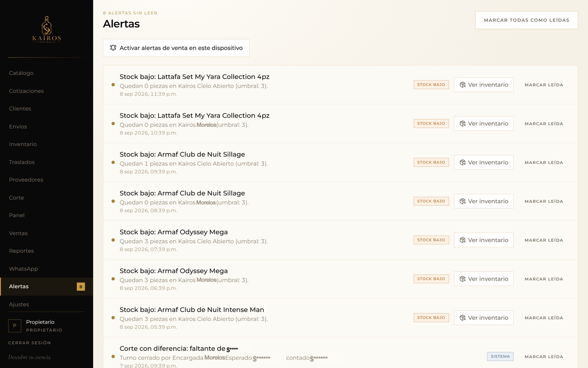Click the timestamp '8 sep 2026, 06:39 p.m.'
This screenshot has height=368, width=588.
(x=148, y=288)
